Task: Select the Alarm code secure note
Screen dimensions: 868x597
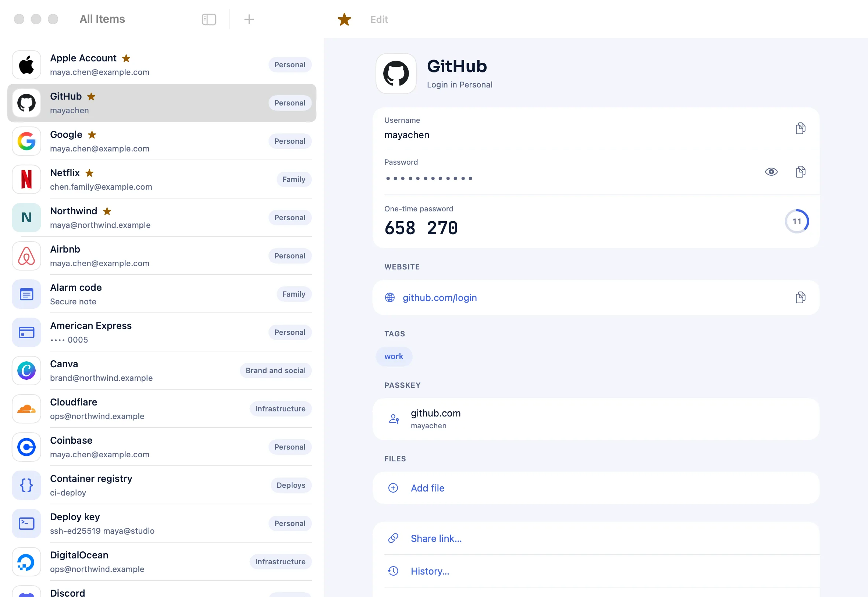Action: tap(161, 294)
